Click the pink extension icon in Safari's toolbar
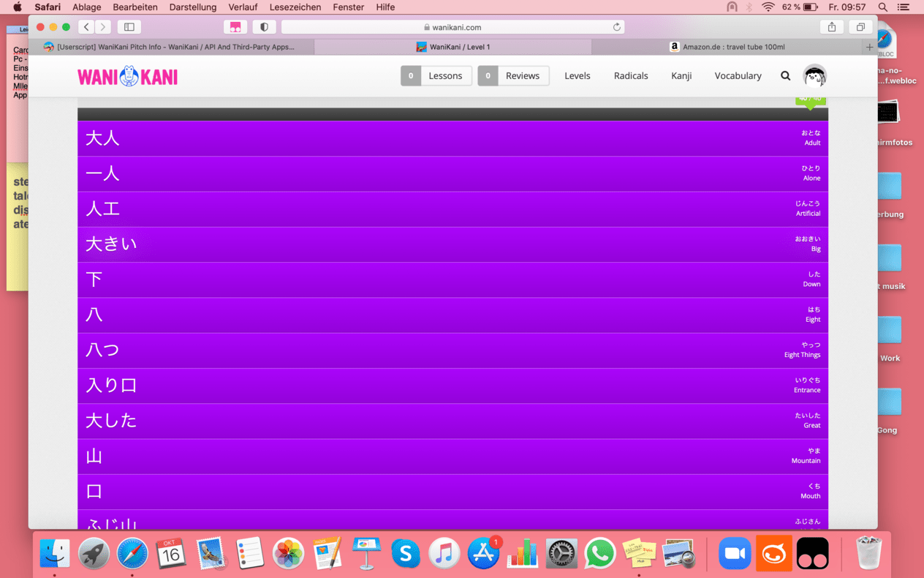 click(235, 27)
